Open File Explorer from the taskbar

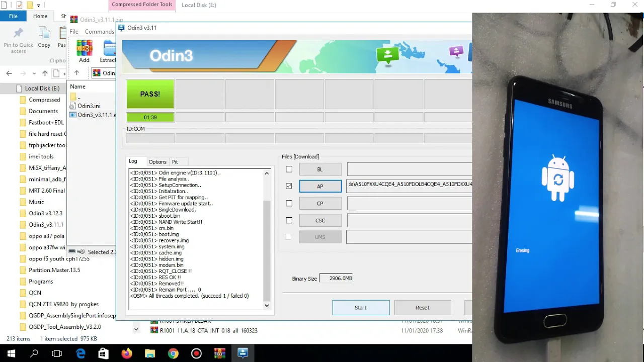pos(150,353)
